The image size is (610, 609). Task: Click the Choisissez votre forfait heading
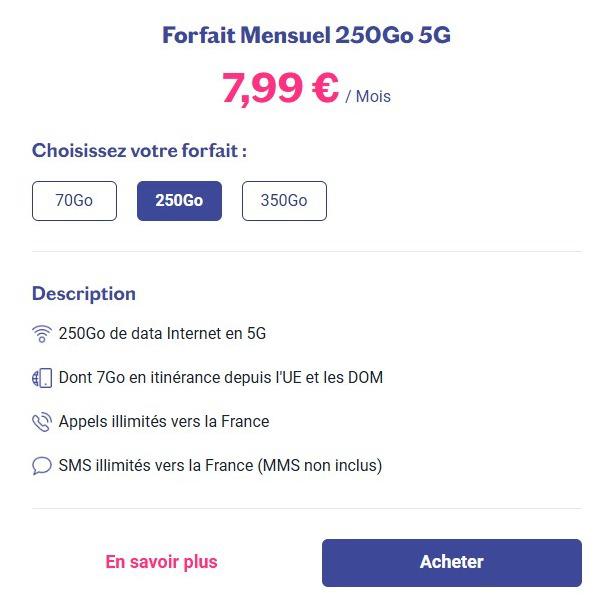[139, 151]
